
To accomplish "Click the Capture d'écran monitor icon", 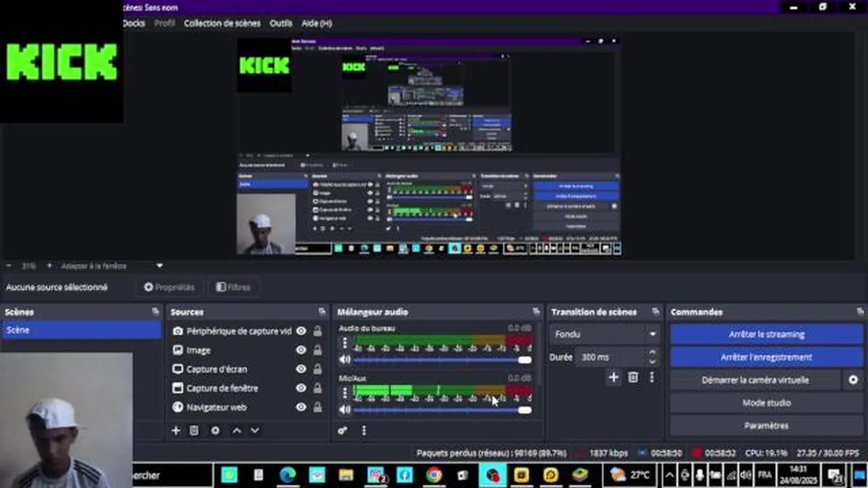I will [x=178, y=369].
